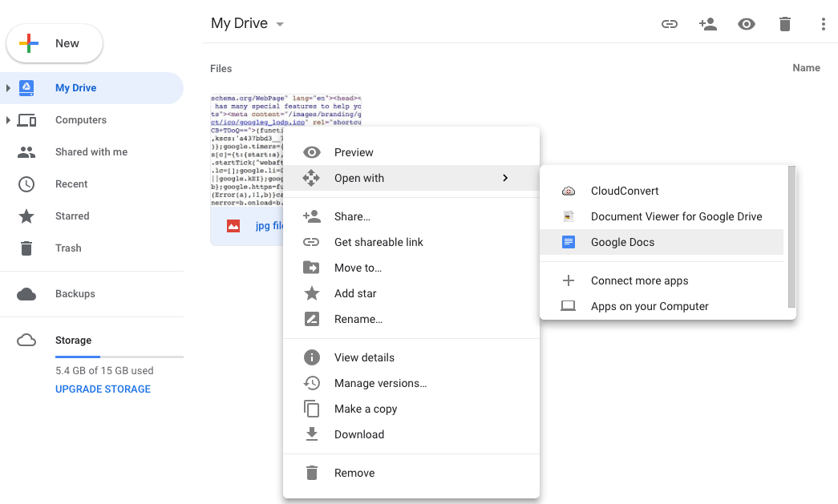Screen dimensions: 838x504
Task: Click the Document Viewer app icon
Action: [x=568, y=216]
